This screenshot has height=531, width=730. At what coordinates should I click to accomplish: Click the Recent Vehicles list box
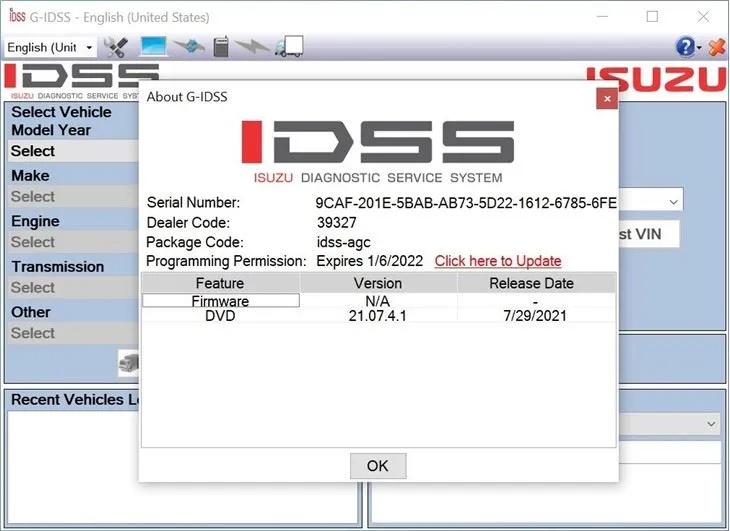74,467
